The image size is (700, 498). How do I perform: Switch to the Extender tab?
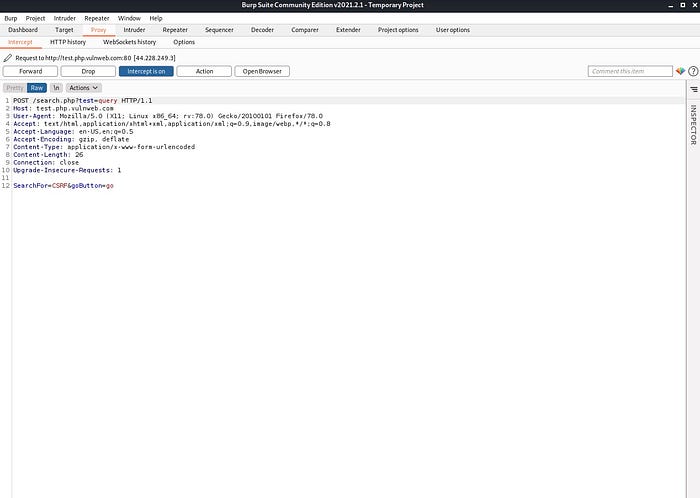[x=348, y=30]
